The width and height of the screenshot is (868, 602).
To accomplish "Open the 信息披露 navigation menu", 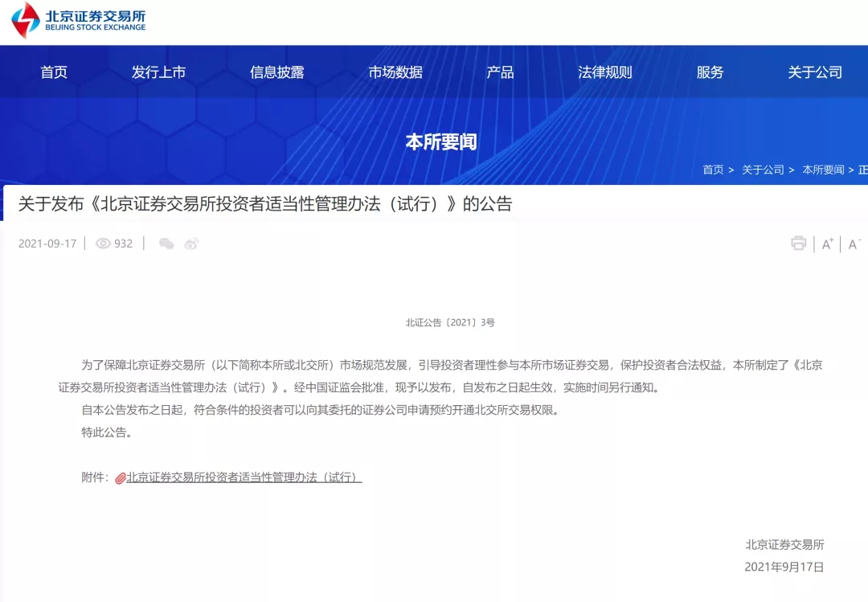I will 276,72.
